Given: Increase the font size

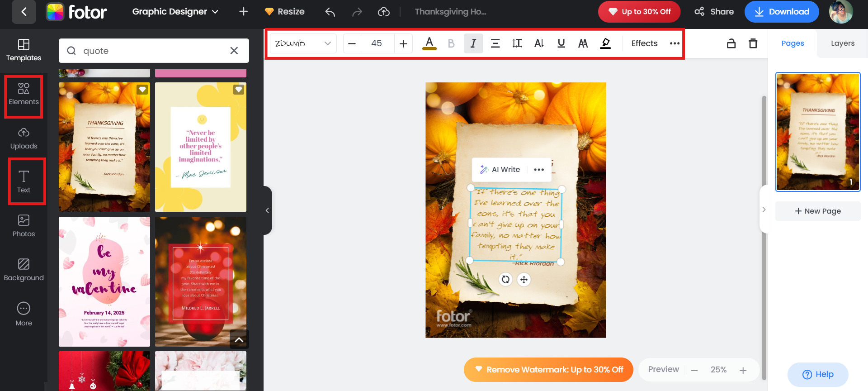Looking at the screenshot, I should (x=403, y=43).
